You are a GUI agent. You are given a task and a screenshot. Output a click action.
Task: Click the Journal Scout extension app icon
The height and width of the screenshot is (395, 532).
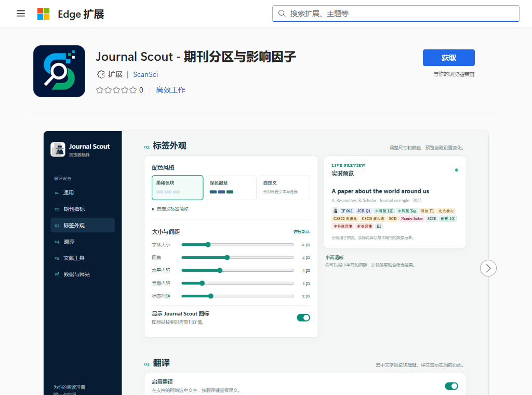(x=59, y=71)
